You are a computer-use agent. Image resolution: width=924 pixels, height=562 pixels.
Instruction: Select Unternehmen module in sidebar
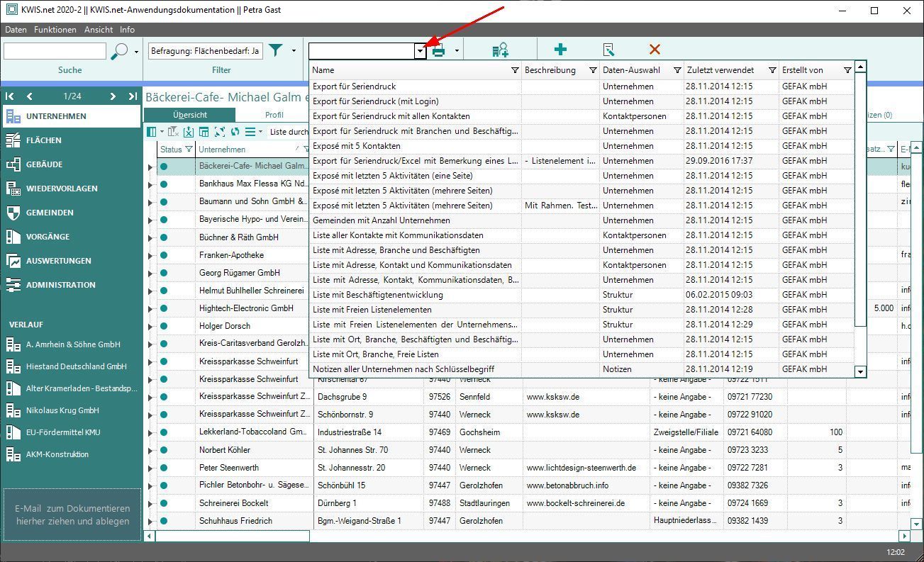click(71, 116)
